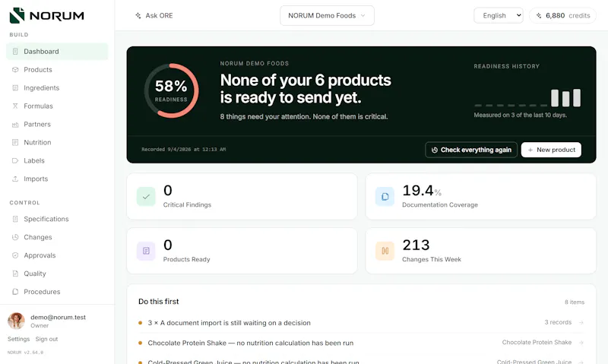Click the plus icon in New product
The width and height of the screenshot is (608, 364).
pos(530,150)
